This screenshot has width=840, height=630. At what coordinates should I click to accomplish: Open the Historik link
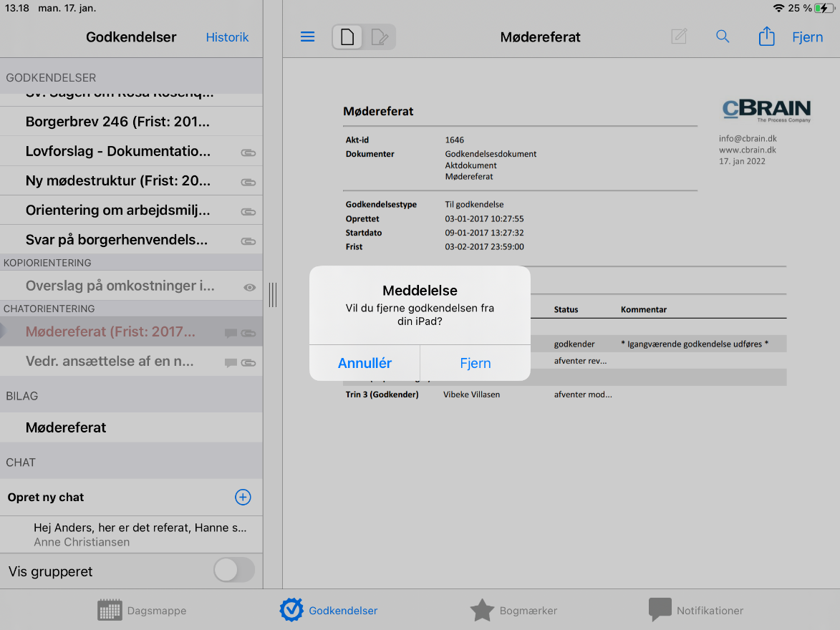(x=227, y=37)
